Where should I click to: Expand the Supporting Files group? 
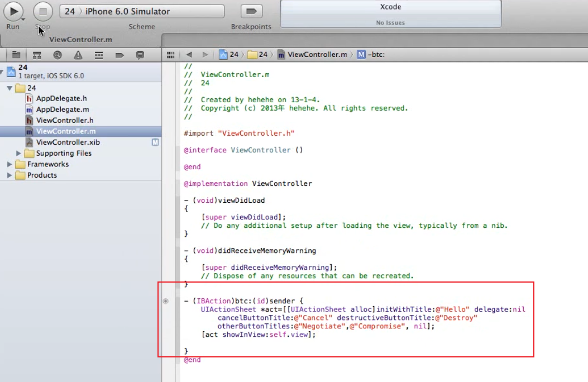tap(18, 154)
